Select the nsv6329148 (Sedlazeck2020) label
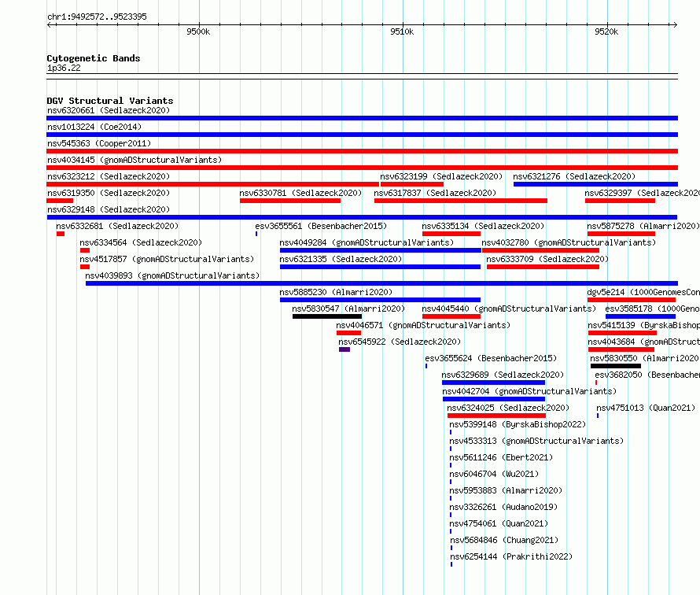 click(x=109, y=209)
